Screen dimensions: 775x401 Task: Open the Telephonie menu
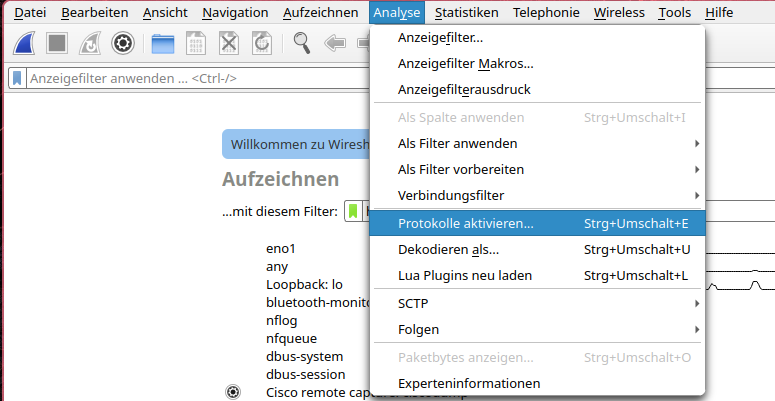(x=546, y=12)
